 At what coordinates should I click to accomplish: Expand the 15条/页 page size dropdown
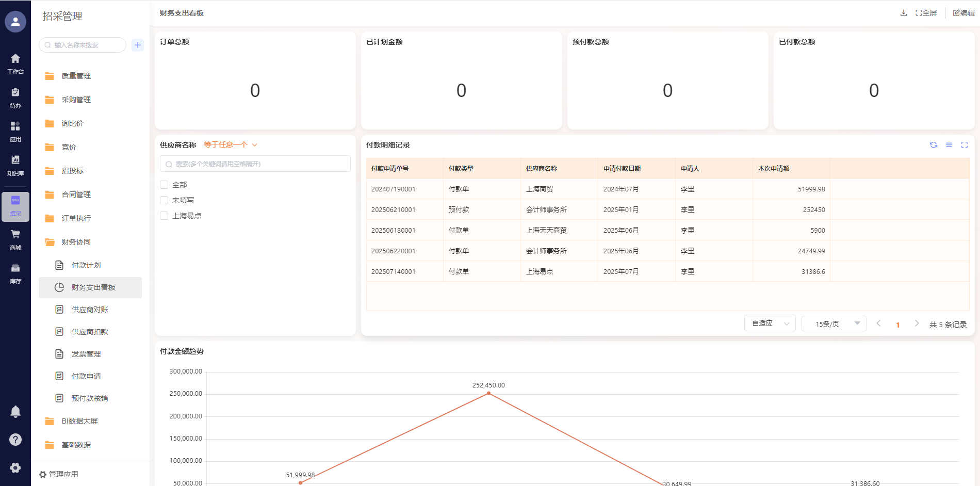coord(834,323)
